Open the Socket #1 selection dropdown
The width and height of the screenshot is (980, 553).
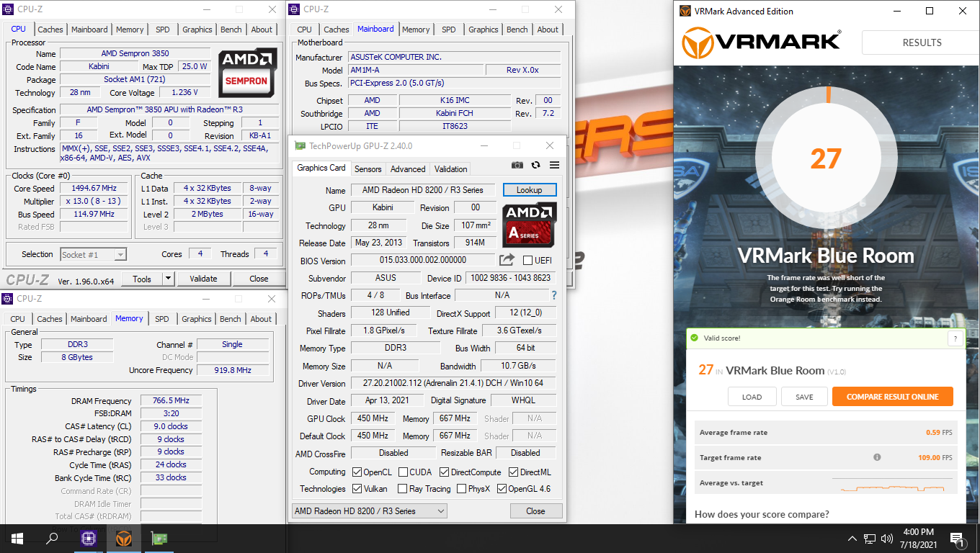point(94,254)
